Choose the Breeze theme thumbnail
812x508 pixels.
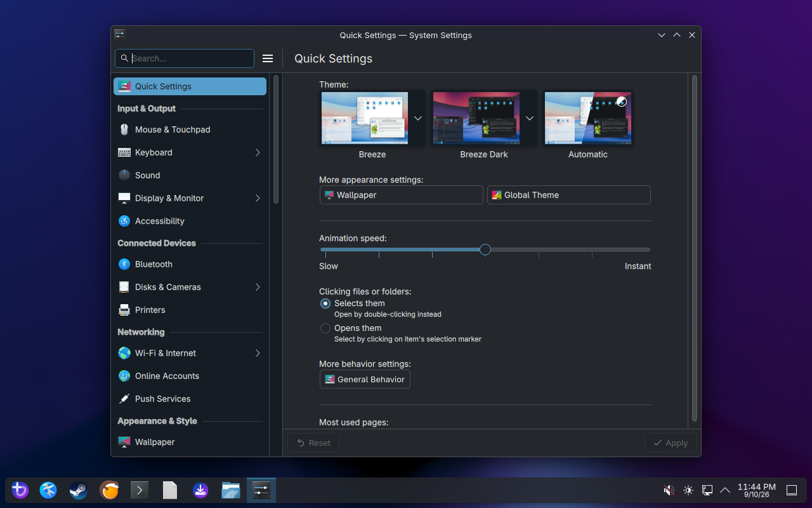365,118
